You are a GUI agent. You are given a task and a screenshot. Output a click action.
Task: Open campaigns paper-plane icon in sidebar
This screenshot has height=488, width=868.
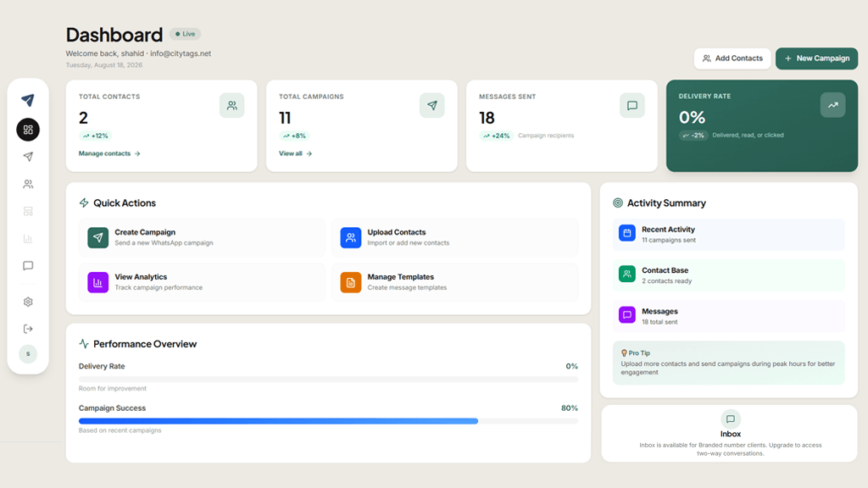28,157
